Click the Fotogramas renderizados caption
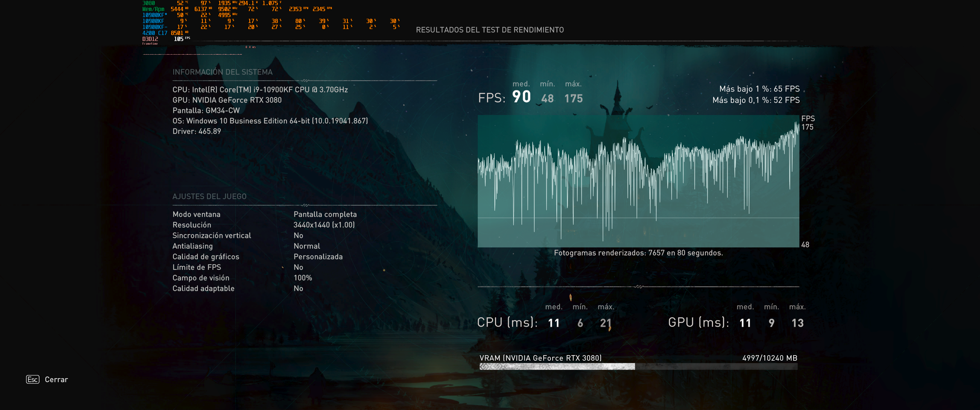 638,253
